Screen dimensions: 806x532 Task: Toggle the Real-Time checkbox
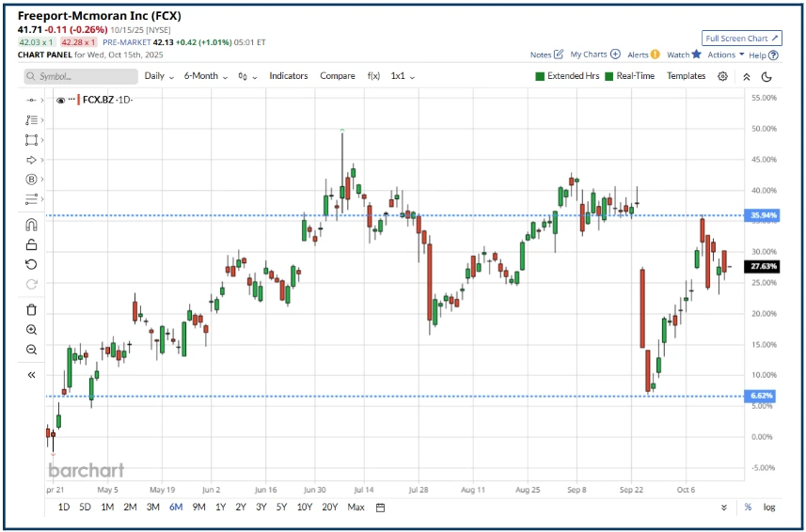tap(609, 76)
